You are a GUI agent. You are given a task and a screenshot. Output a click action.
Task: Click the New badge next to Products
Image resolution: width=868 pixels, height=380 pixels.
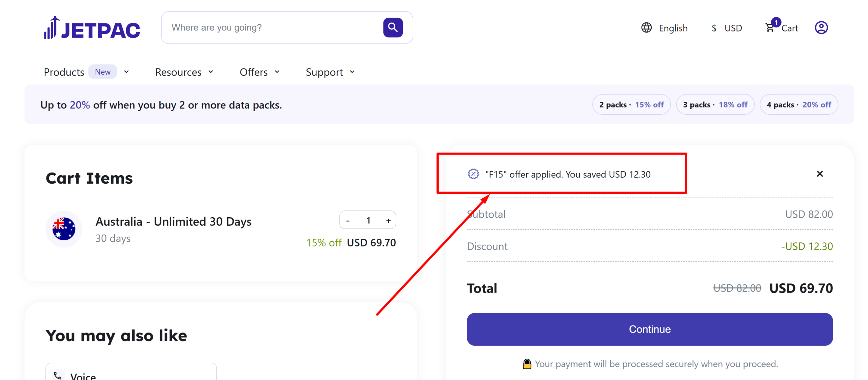point(102,71)
